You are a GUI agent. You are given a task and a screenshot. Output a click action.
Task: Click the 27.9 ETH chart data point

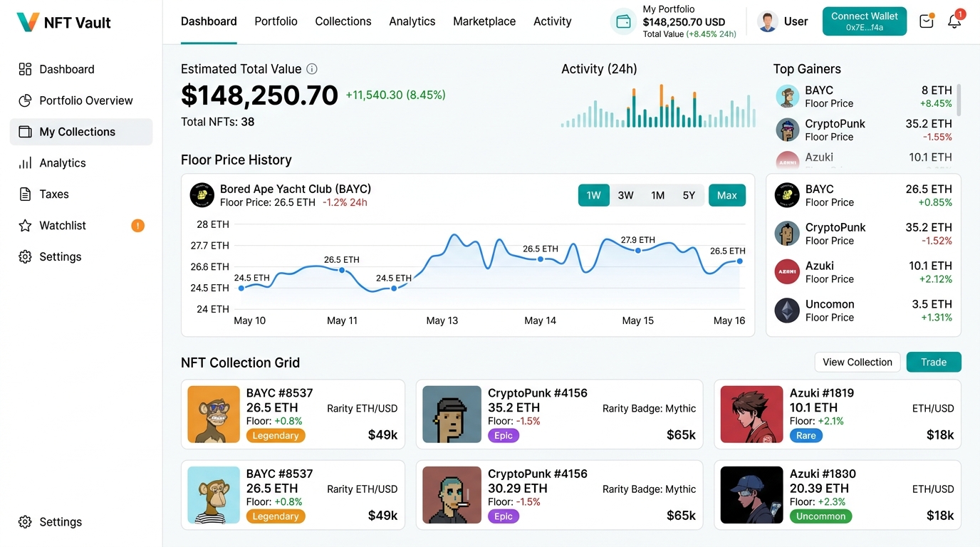638,250
